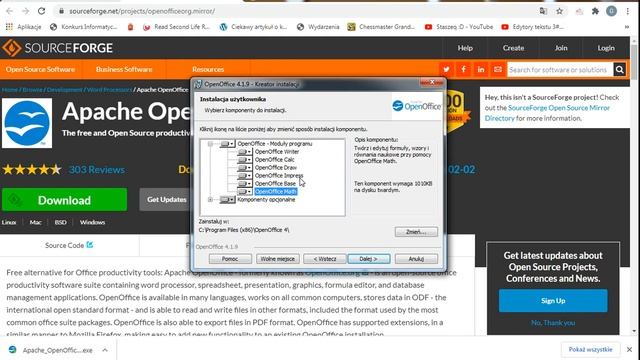Open Aplikacje bookmarks shortcut
The image size is (640, 360).
click(x=23, y=27)
